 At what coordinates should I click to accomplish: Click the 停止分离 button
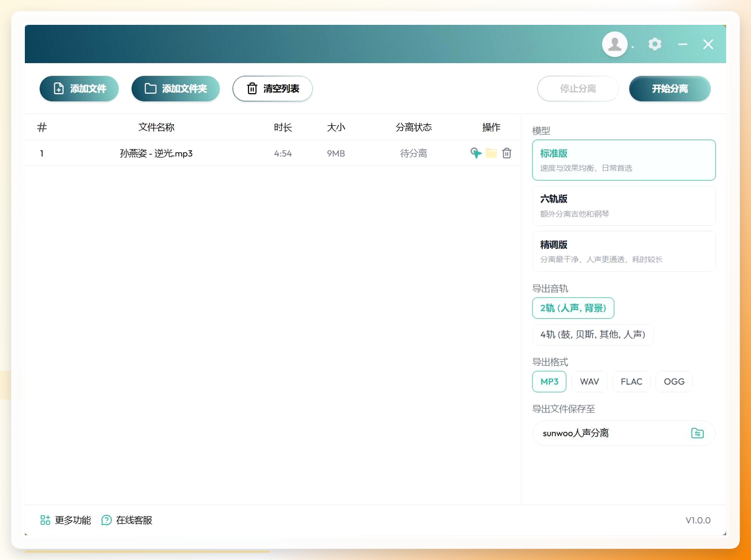click(578, 89)
